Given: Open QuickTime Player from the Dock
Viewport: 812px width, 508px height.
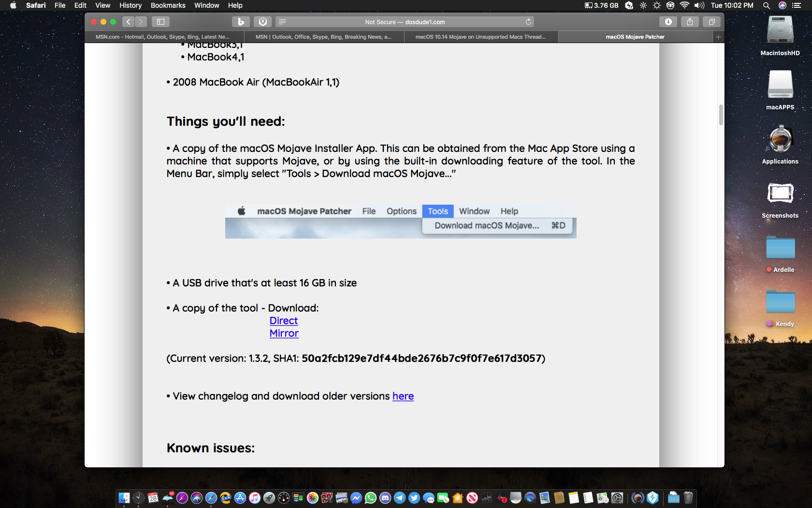Looking at the screenshot, I should tap(530, 497).
